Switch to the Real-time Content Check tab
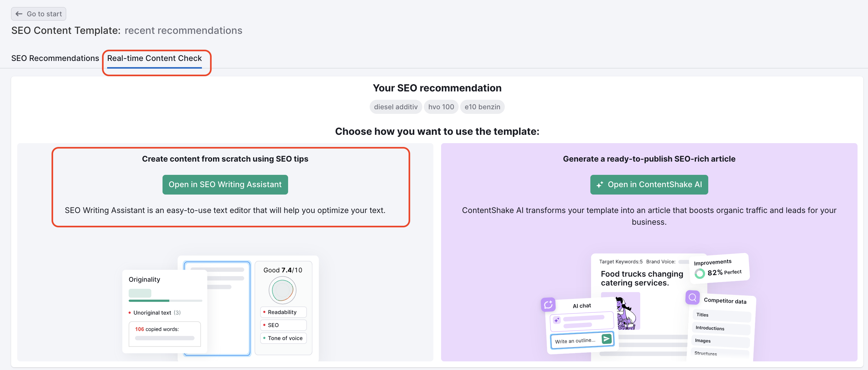868x370 pixels. (x=154, y=58)
